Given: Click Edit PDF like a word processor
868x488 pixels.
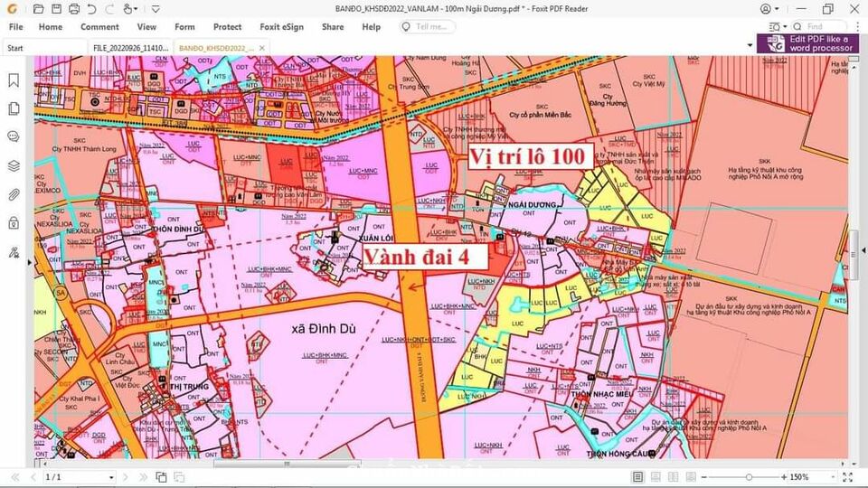Looking at the screenshot, I should point(809,43).
